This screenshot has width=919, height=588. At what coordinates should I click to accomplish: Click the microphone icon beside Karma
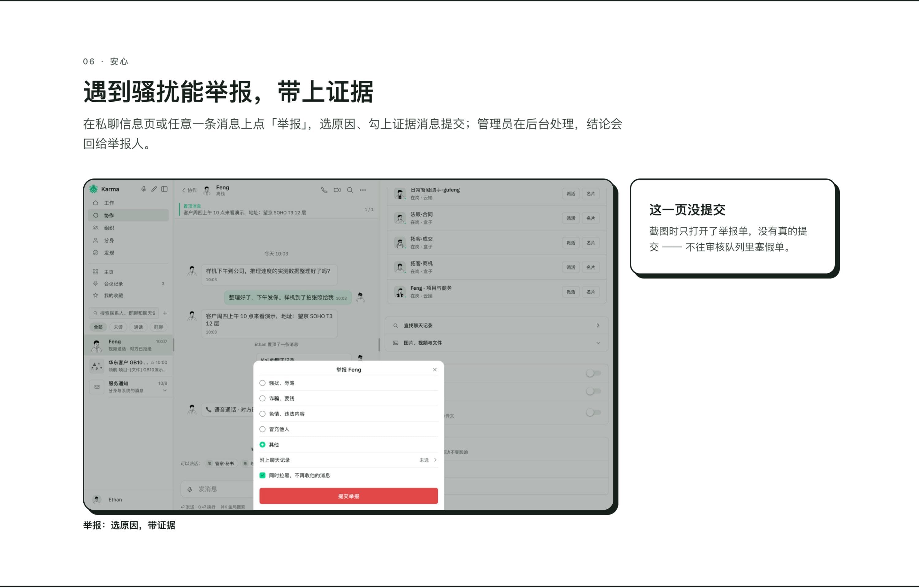click(x=144, y=189)
